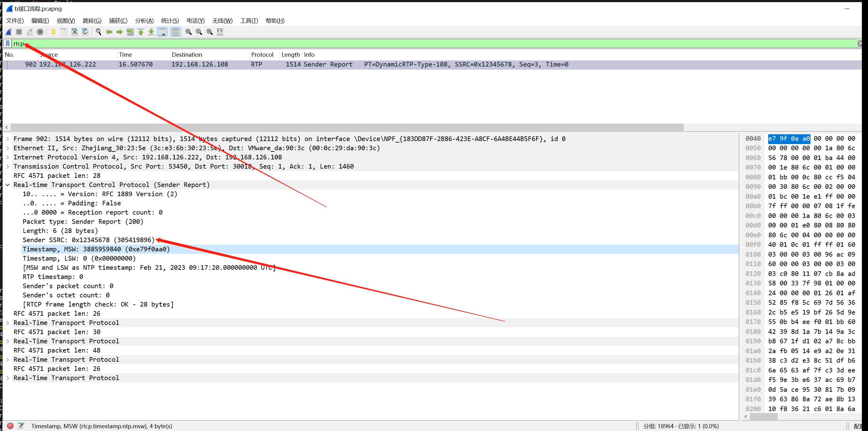This screenshot has width=868, height=431.
Task: Zoom in on the packet list
Action: tap(189, 32)
